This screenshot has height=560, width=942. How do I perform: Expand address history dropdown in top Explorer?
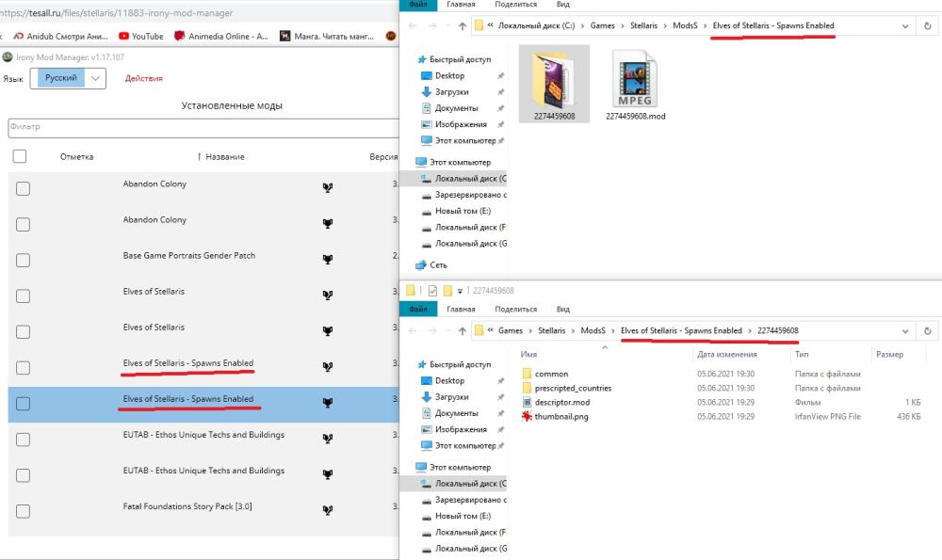(x=904, y=25)
